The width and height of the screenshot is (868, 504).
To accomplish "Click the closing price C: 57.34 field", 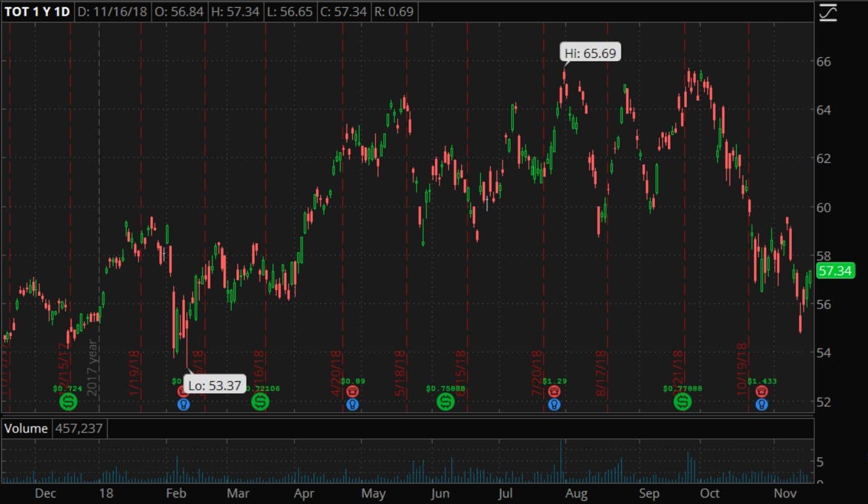I will [343, 12].
